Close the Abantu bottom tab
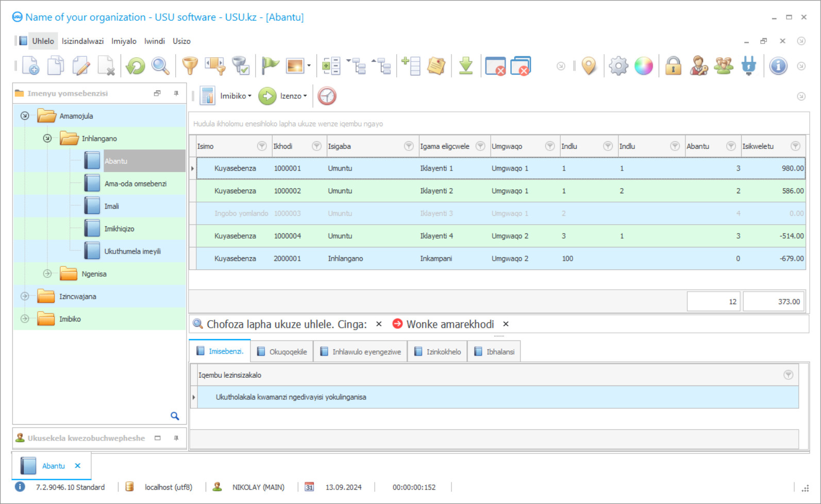The width and height of the screenshot is (821, 504). point(78,466)
